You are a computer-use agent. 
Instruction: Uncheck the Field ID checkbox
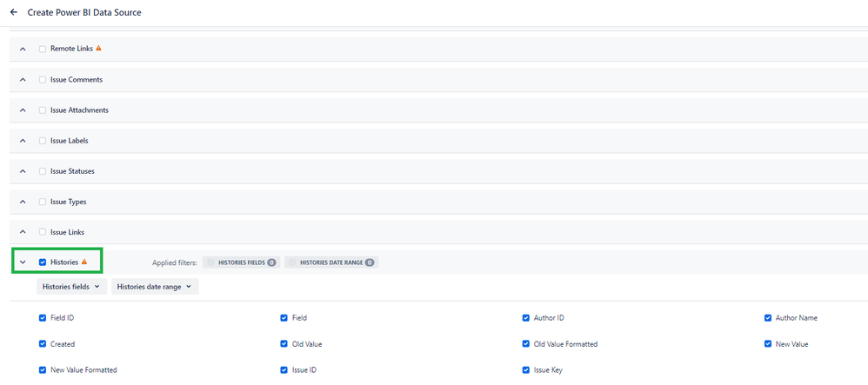click(43, 318)
